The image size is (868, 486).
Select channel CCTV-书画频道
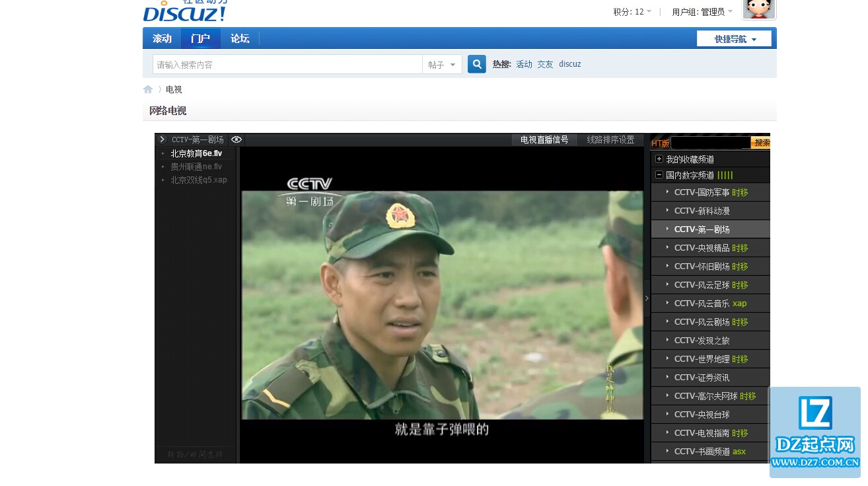(711, 452)
